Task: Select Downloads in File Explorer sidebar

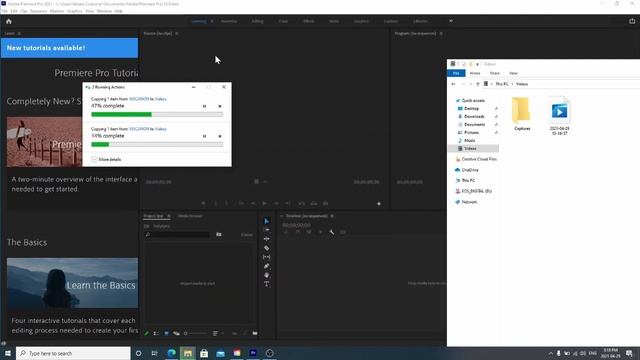Action: coord(474,116)
